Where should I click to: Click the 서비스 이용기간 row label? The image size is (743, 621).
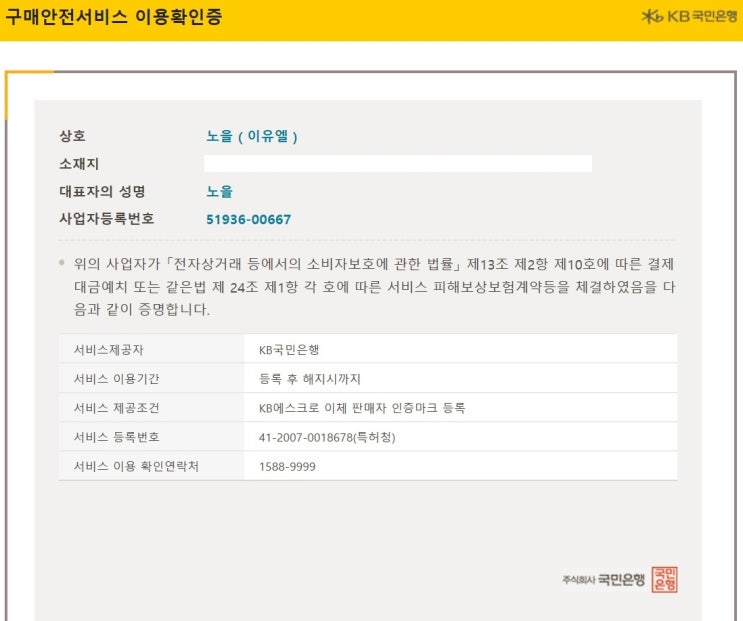point(117,379)
